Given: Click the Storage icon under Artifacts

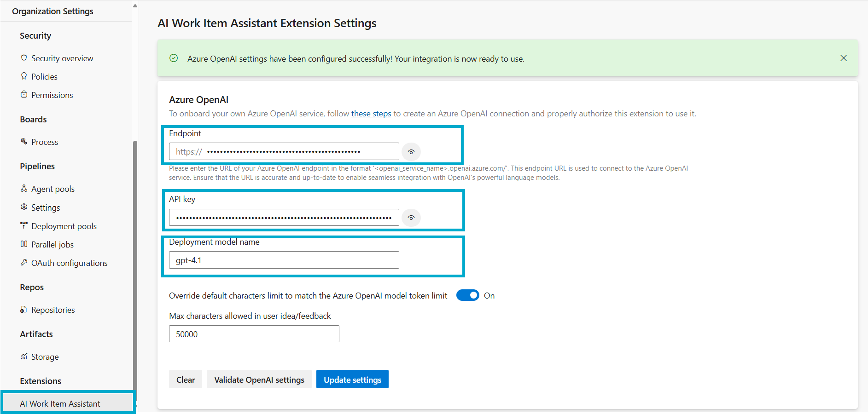Looking at the screenshot, I should point(24,356).
